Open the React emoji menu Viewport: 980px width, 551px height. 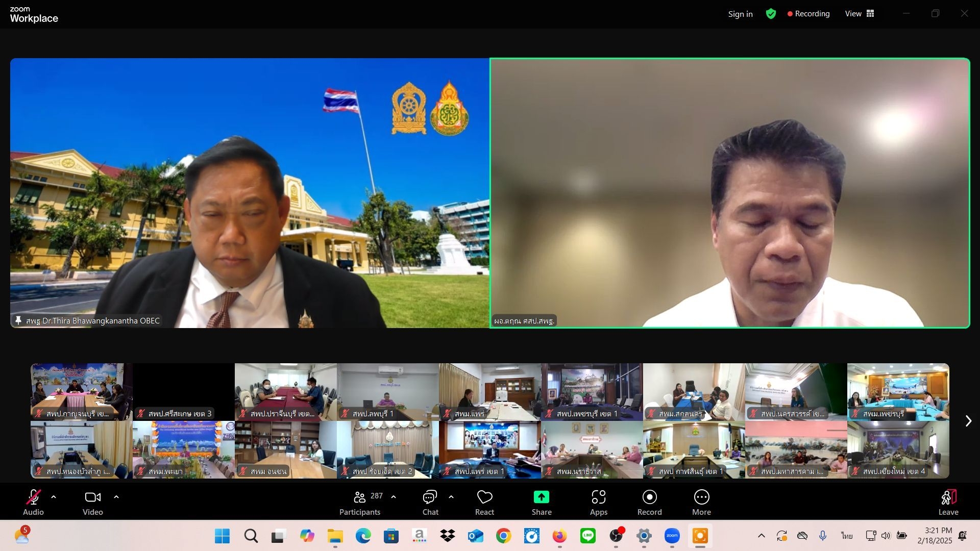tap(484, 503)
